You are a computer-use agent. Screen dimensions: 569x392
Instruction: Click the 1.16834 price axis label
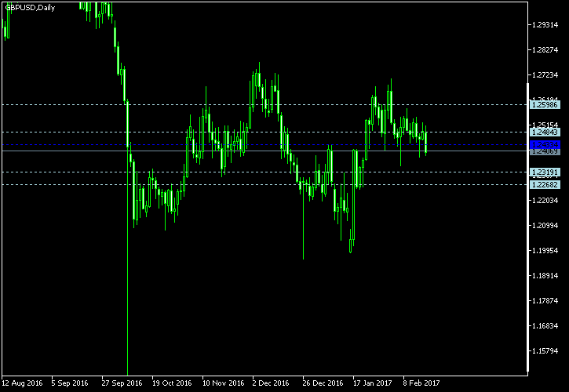545,325
